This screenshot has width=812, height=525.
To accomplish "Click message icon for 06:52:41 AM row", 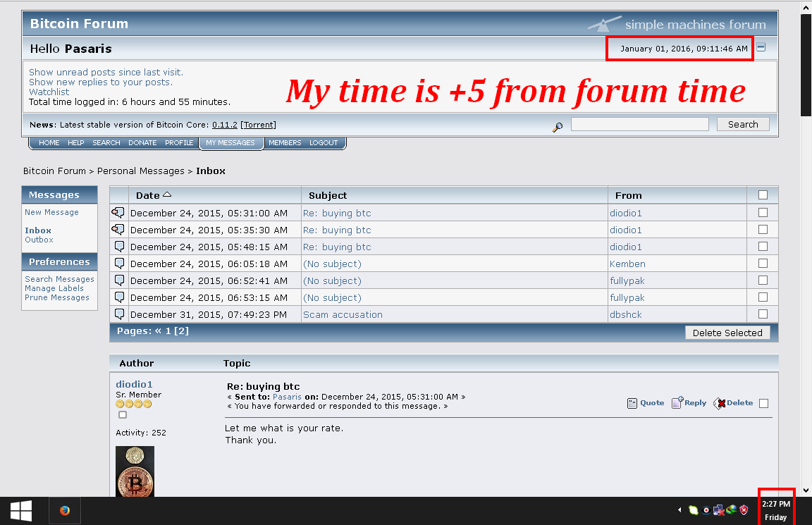I will click(x=120, y=280).
